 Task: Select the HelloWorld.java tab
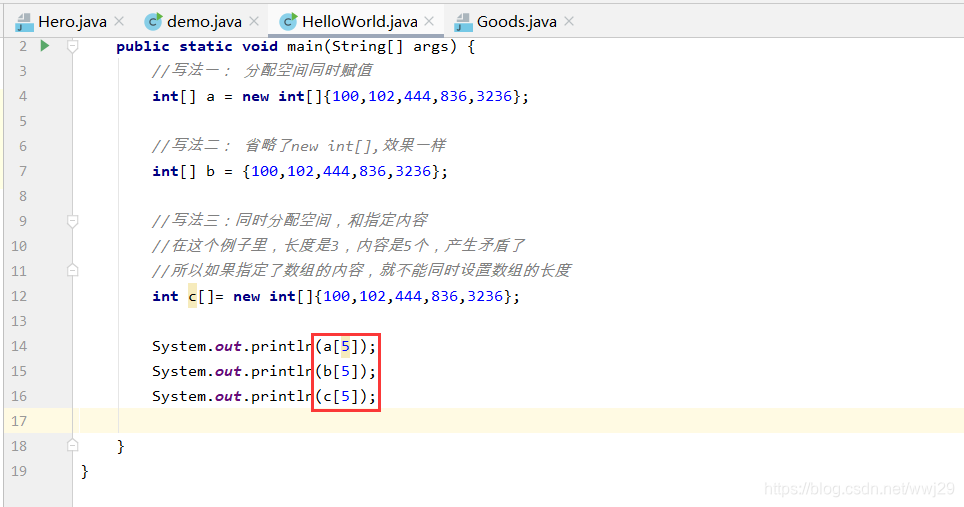point(360,22)
